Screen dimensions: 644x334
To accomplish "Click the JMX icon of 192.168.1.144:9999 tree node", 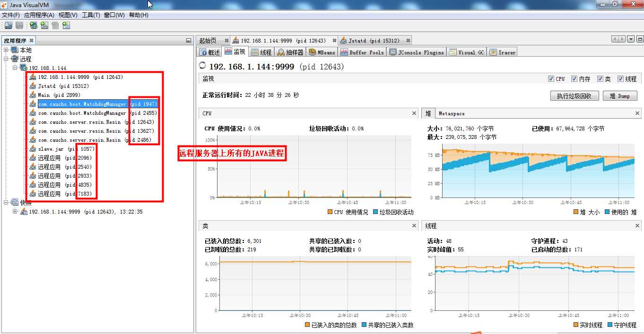I will coord(33,77).
